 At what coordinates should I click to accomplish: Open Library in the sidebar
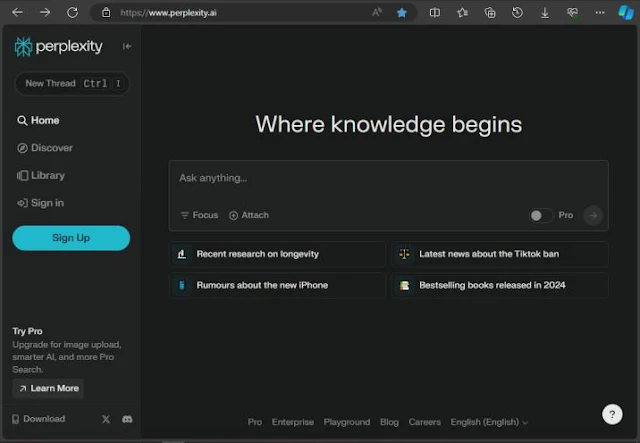click(41, 176)
